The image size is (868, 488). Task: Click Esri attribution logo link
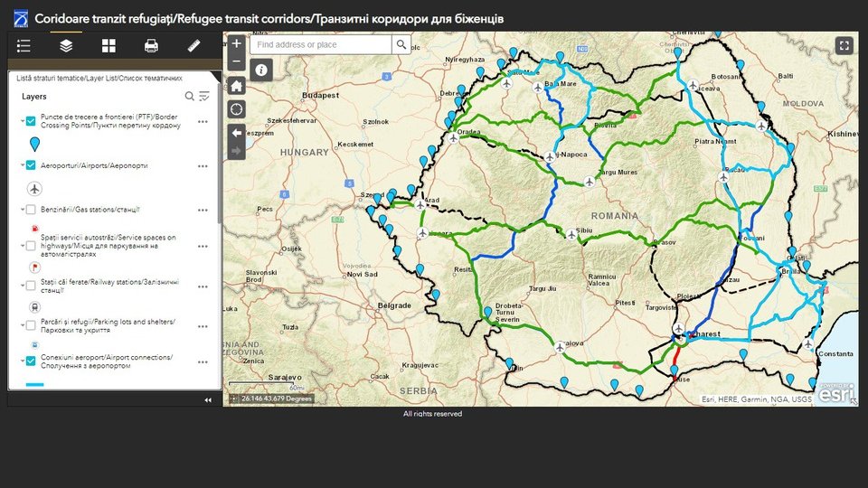[x=835, y=393]
